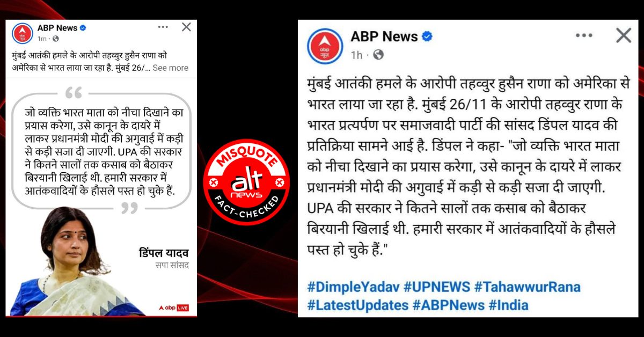Click verified badge beside left ABP News name

(x=83, y=28)
